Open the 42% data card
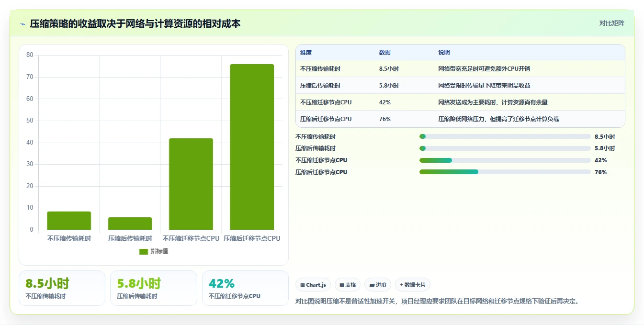644x325 pixels. (x=245, y=288)
